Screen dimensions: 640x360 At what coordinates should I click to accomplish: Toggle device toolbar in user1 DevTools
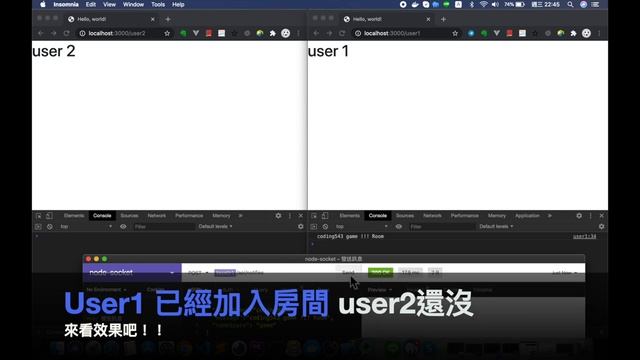point(325,216)
